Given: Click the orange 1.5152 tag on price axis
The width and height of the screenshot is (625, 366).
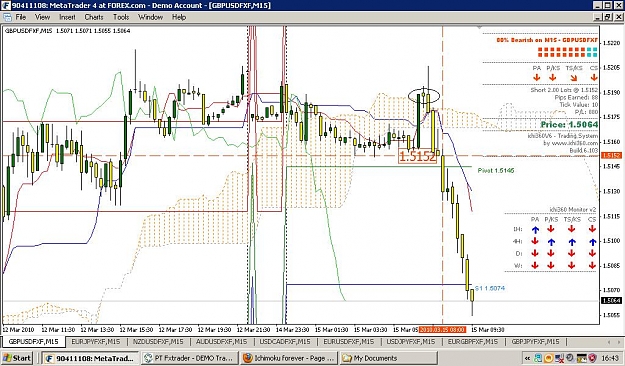Looking at the screenshot, I should 611,155.
